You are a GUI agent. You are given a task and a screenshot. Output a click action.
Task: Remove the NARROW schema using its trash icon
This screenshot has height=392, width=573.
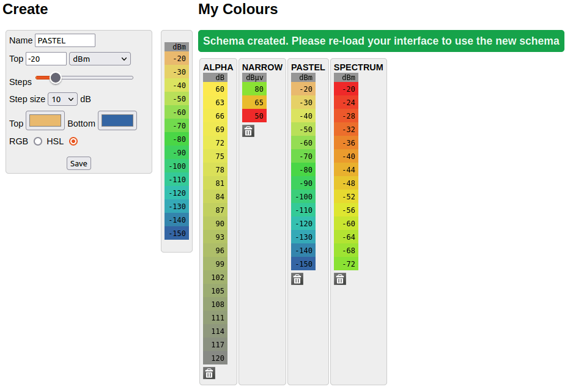coord(248,130)
